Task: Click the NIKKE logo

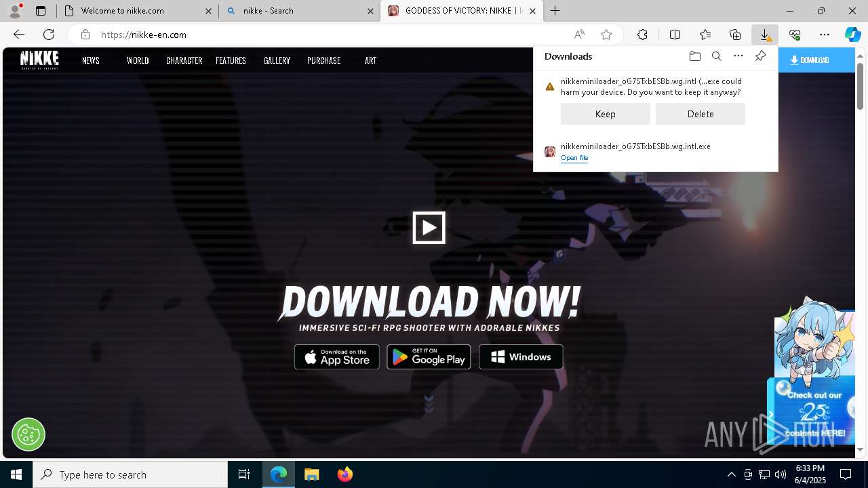Action: pos(39,60)
